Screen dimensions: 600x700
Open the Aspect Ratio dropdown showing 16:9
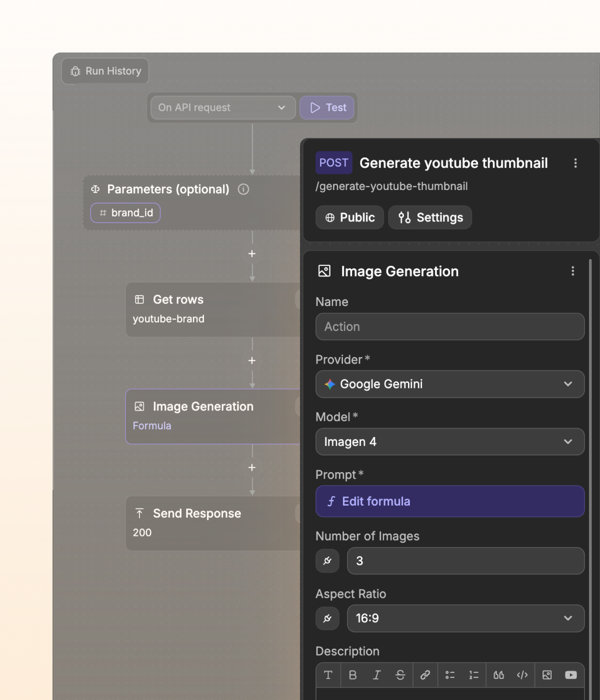[466, 618]
